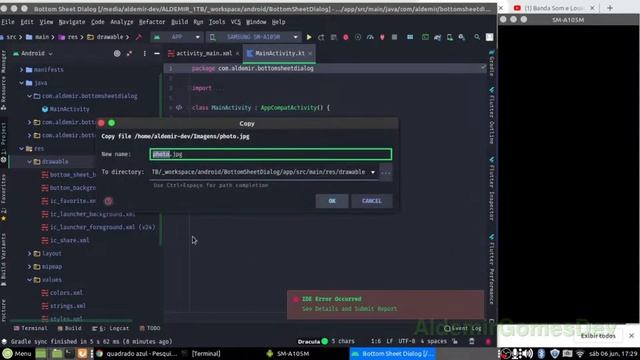Open the APP run configuration dropdown
Screen dimensions: 640x360
pyautogui.click(x=177, y=37)
